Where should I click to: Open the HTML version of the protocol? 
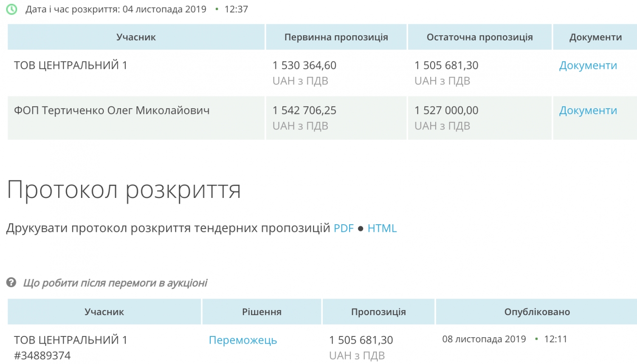point(382,229)
